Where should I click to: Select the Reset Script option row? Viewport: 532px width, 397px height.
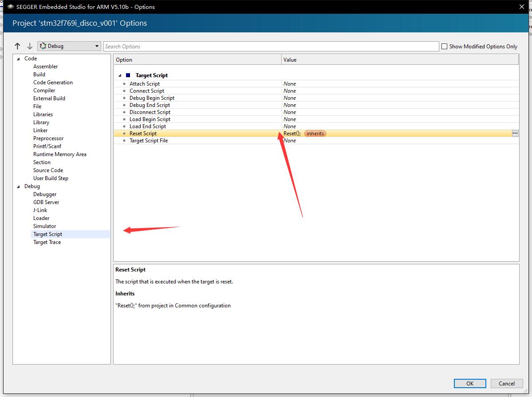316,134
